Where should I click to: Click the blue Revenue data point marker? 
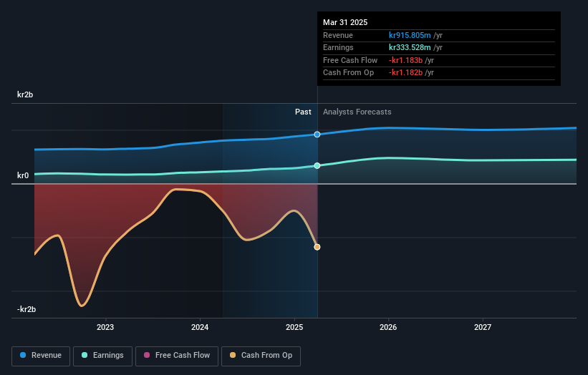click(x=317, y=135)
